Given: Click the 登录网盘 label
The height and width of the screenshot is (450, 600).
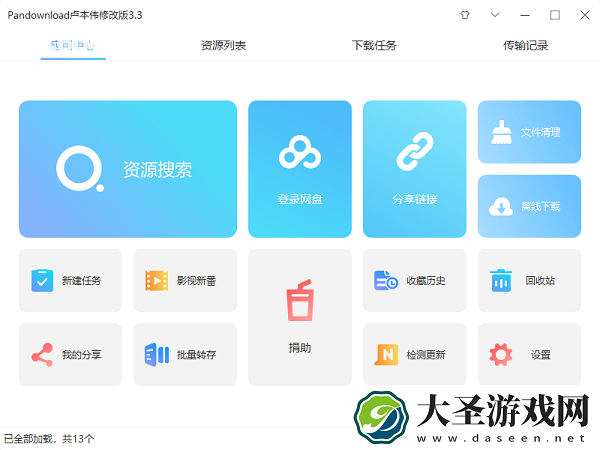Looking at the screenshot, I should tap(300, 199).
